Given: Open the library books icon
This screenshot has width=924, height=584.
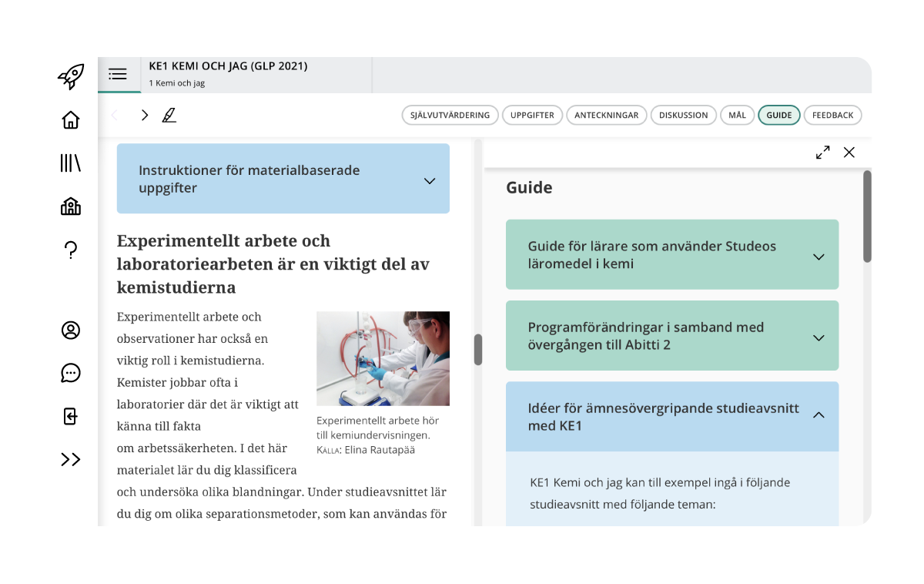Looking at the screenshot, I should pyautogui.click(x=70, y=163).
